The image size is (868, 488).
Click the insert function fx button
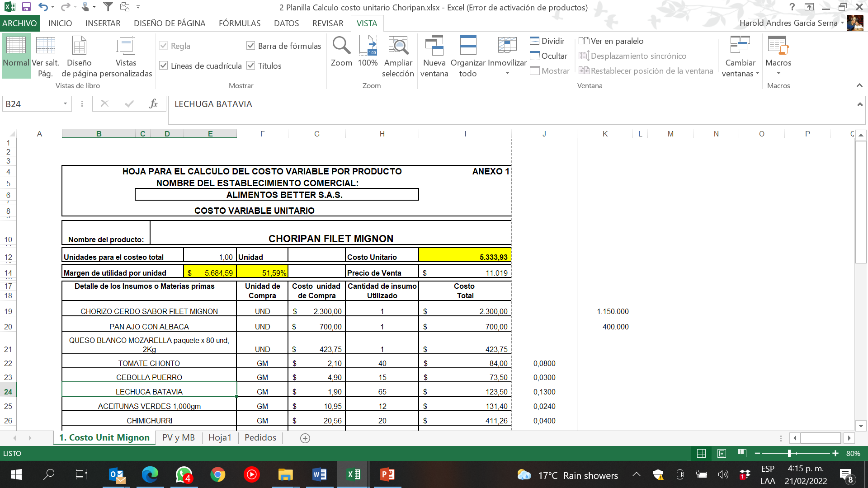pyautogui.click(x=154, y=104)
